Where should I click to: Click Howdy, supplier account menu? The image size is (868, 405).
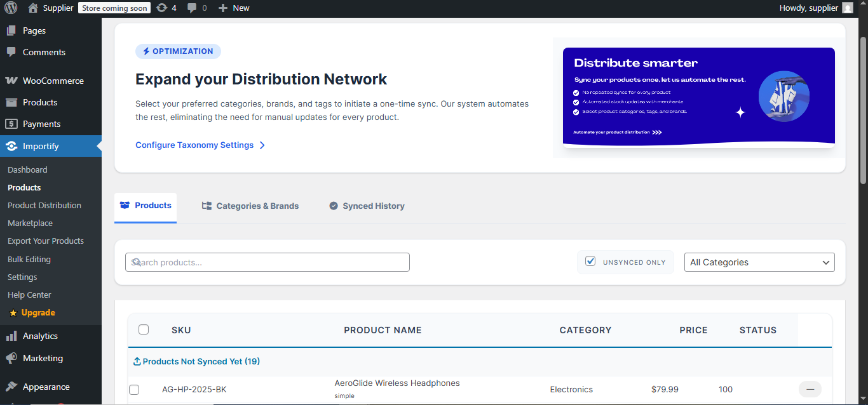[x=816, y=8]
